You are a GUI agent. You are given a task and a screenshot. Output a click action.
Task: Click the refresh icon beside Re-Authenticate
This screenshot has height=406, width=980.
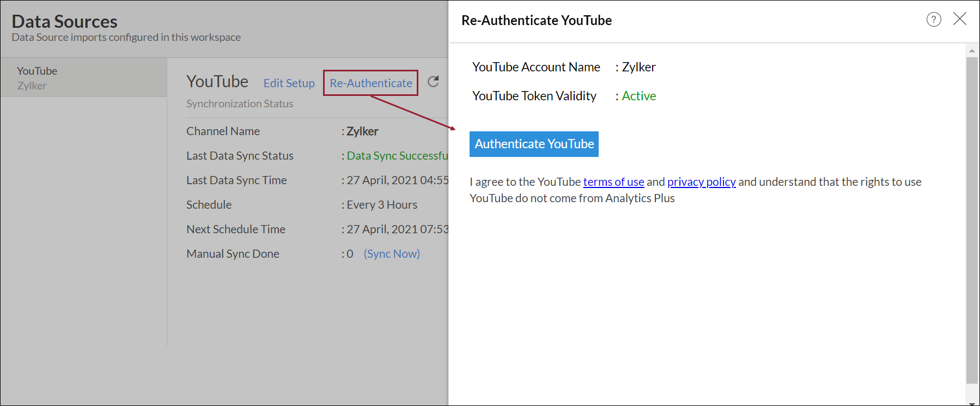point(433,82)
